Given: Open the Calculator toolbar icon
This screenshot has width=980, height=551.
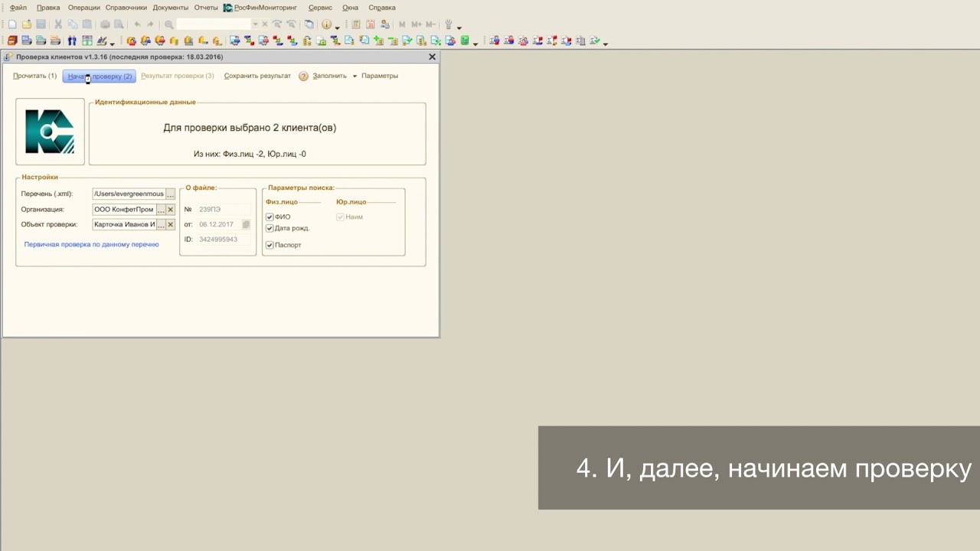Looking at the screenshot, I should point(356,24).
